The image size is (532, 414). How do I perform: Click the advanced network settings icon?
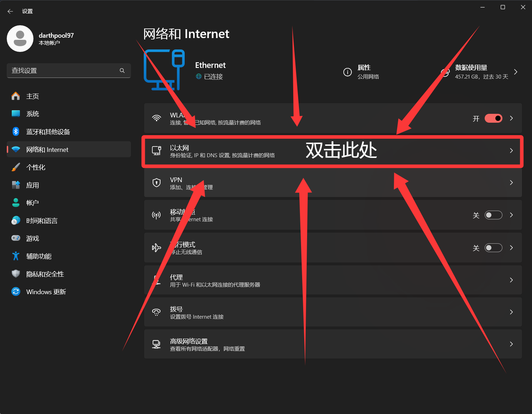pos(157,344)
